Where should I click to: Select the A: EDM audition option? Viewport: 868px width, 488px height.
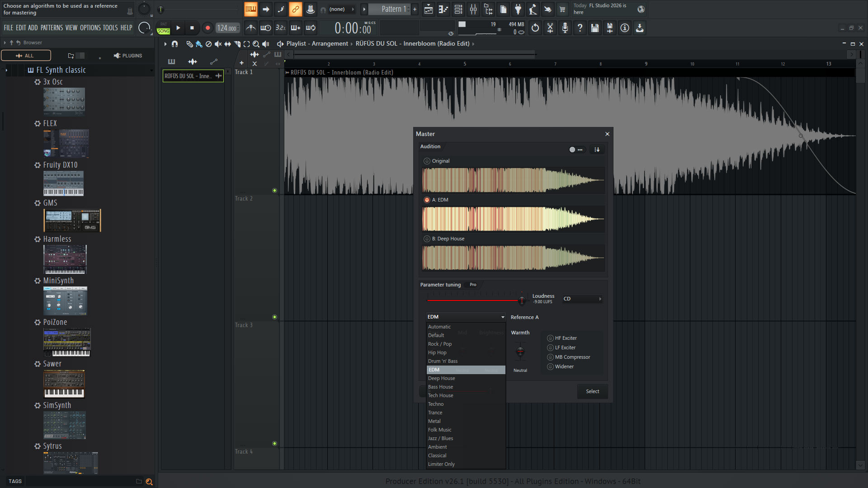click(x=427, y=200)
